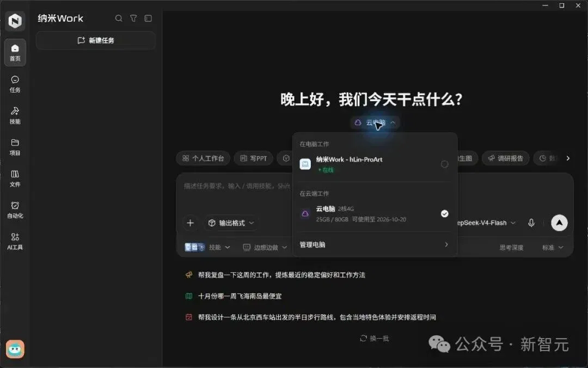
Task: Click the megaphone icon beside the first suggestion
Action: click(x=188, y=275)
